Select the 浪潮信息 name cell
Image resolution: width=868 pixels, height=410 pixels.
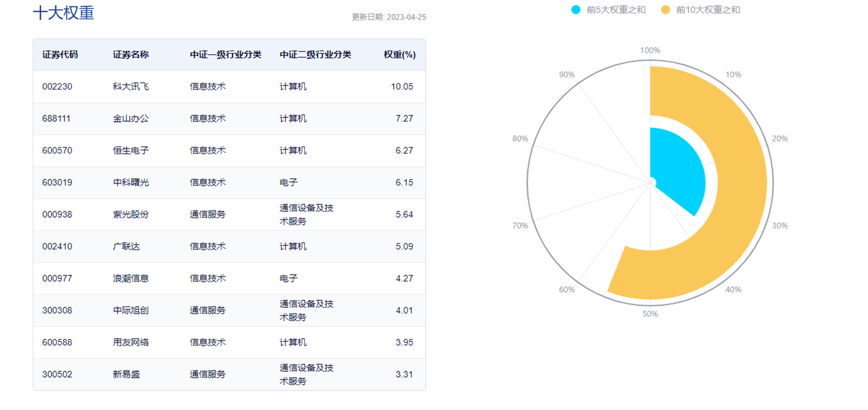click(131, 278)
